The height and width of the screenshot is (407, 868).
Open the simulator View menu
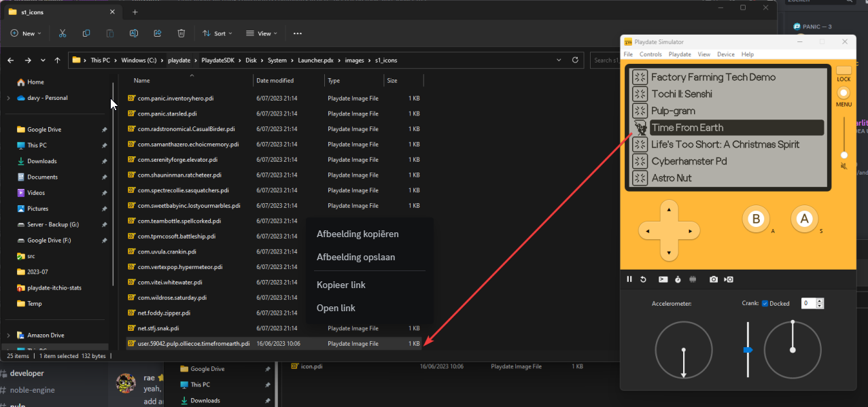[x=704, y=54]
